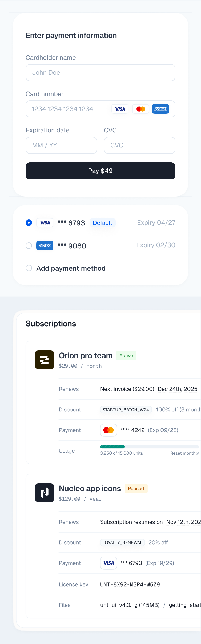Click the Pay $49 button

(x=100, y=171)
